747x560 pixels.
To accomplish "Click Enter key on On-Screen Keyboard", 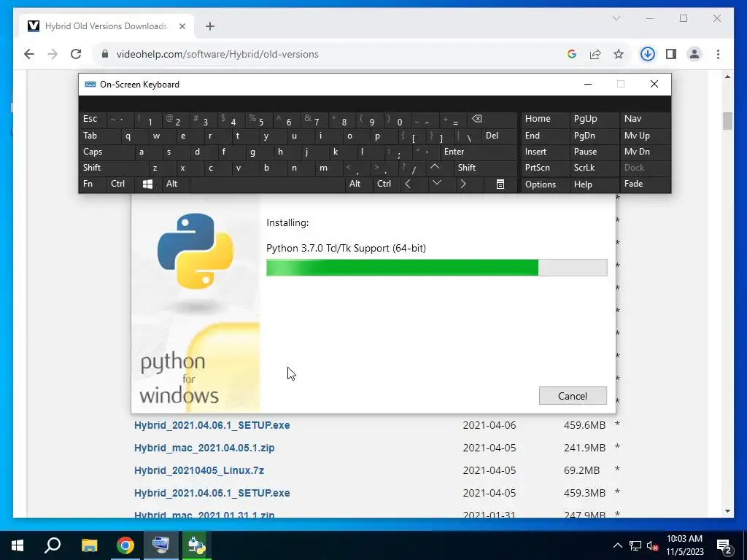I will click(479, 152).
